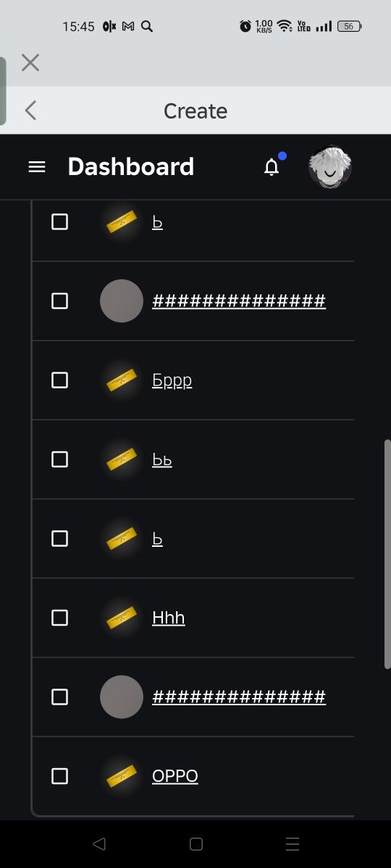The image size is (391, 868).
Task: Open the hamburger menu beside Dashboard
Action: pyautogui.click(x=36, y=167)
